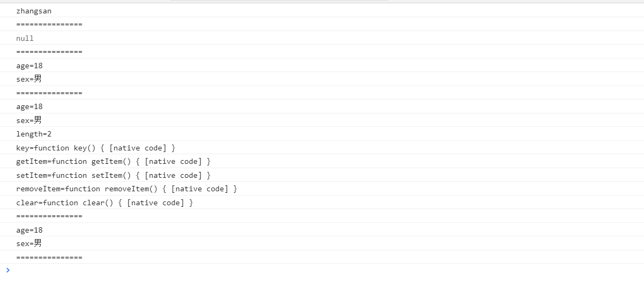Screen dimensions: 644x281
Task: Click the first 'sex=男' log line
Action: pyautogui.click(x=28, y=79)
